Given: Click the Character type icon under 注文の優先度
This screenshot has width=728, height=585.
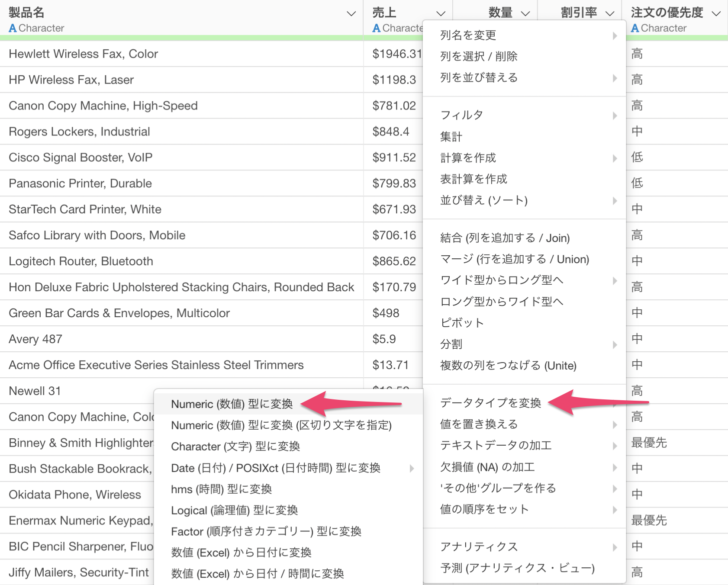Looking at the screenshot, I should (635, 28).
